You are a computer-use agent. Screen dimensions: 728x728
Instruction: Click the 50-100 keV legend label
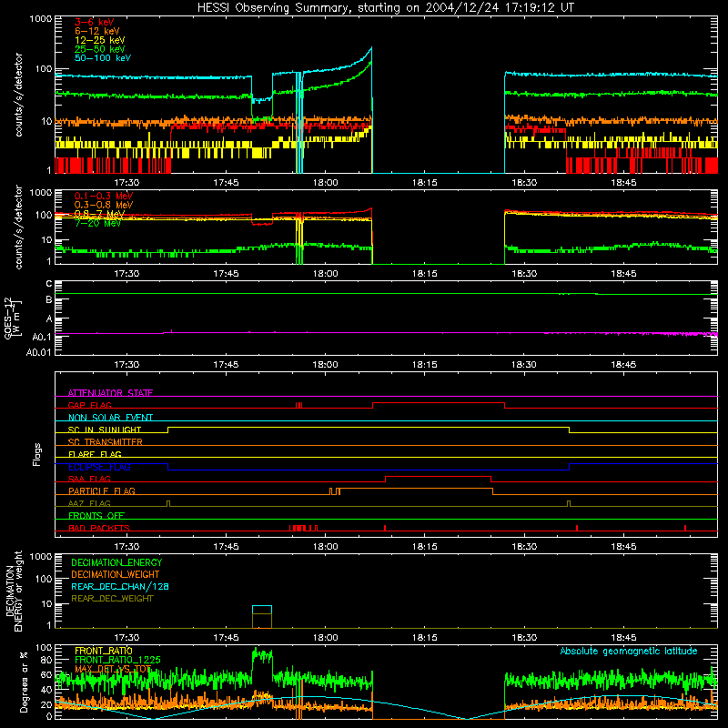(x=102, y=58)
